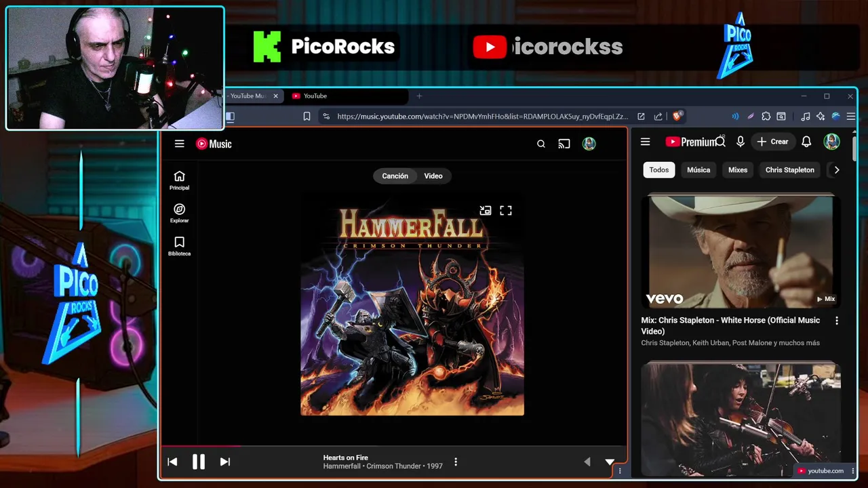Open browser main menu
This screenshot has height=488, width=868.
tap(851, 117)
